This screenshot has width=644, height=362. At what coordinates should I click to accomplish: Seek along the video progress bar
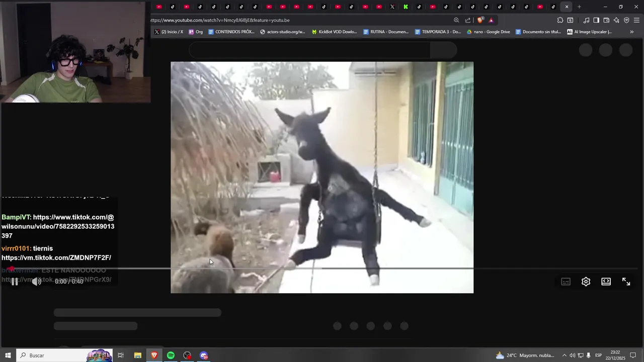322,268
